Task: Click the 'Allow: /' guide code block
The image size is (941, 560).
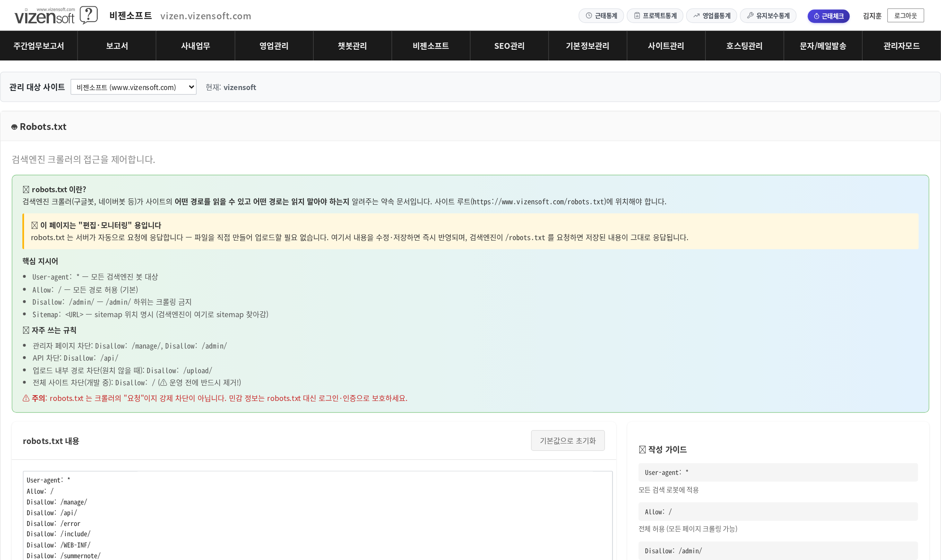Action: click(778, 512)
